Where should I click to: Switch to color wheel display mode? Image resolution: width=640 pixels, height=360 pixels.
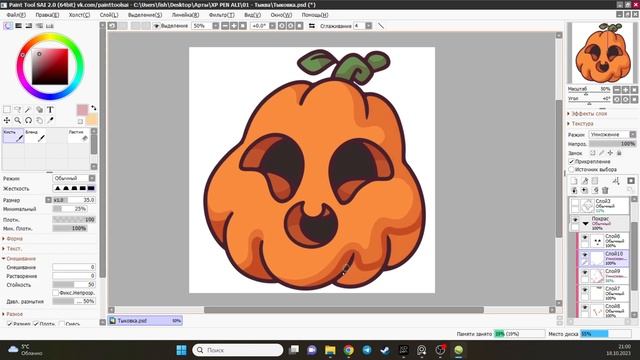point(8,26)
